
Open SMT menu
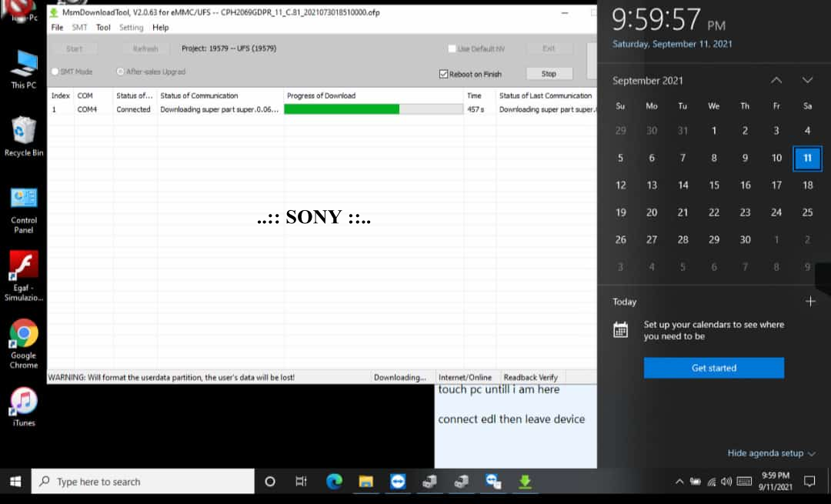[79, 28]
